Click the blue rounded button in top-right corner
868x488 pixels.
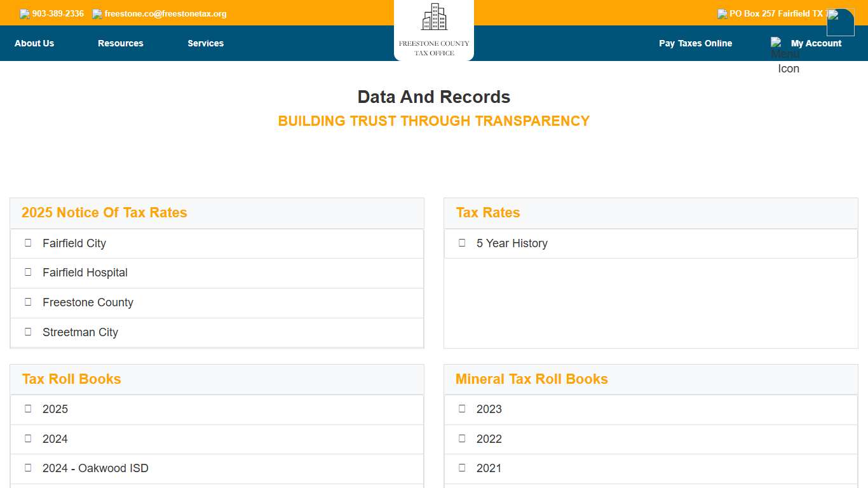(x=840, y=22)
